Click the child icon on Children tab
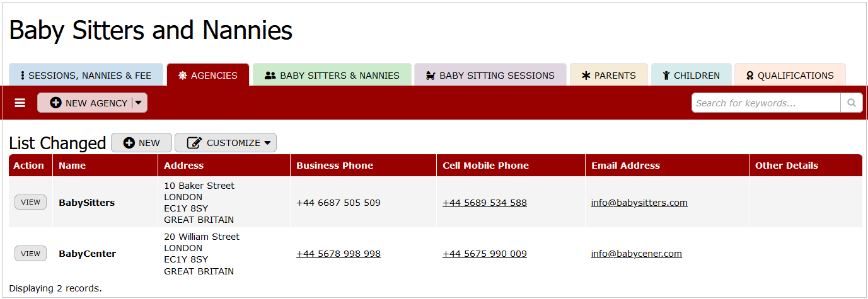Image resolution: width=868 pixels, height=299 pixels. coord(666,76)
